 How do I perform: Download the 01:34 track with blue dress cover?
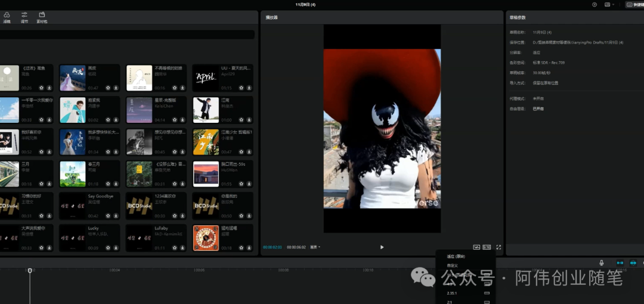coord(116,151)
